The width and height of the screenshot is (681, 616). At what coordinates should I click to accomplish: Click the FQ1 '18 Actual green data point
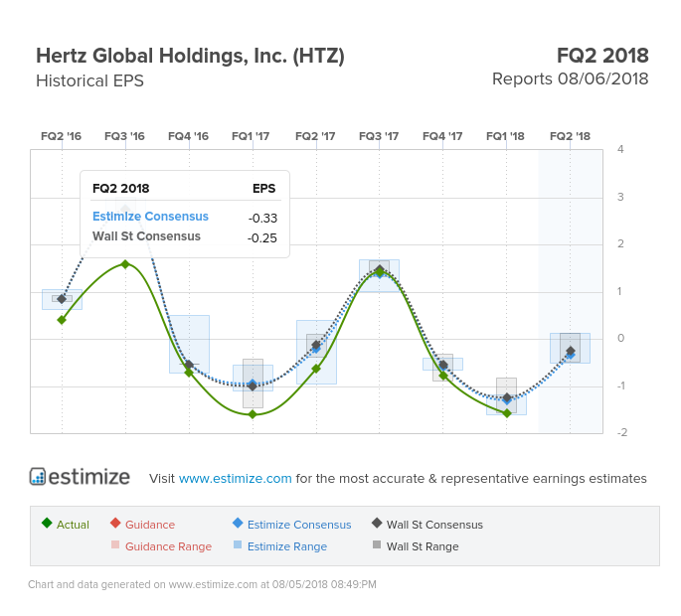(x=507, y=413)
